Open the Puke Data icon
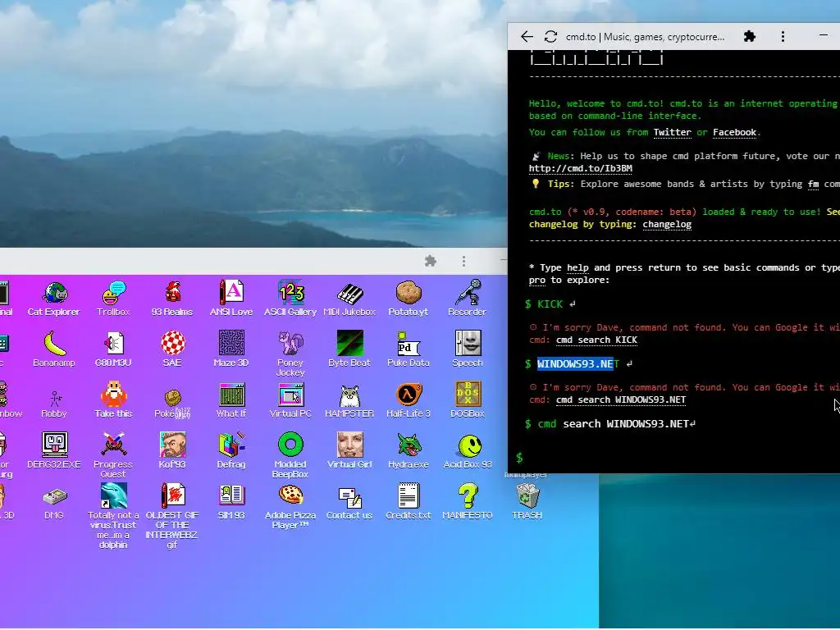This screenshot has height=630, width=840. point(409,349)
